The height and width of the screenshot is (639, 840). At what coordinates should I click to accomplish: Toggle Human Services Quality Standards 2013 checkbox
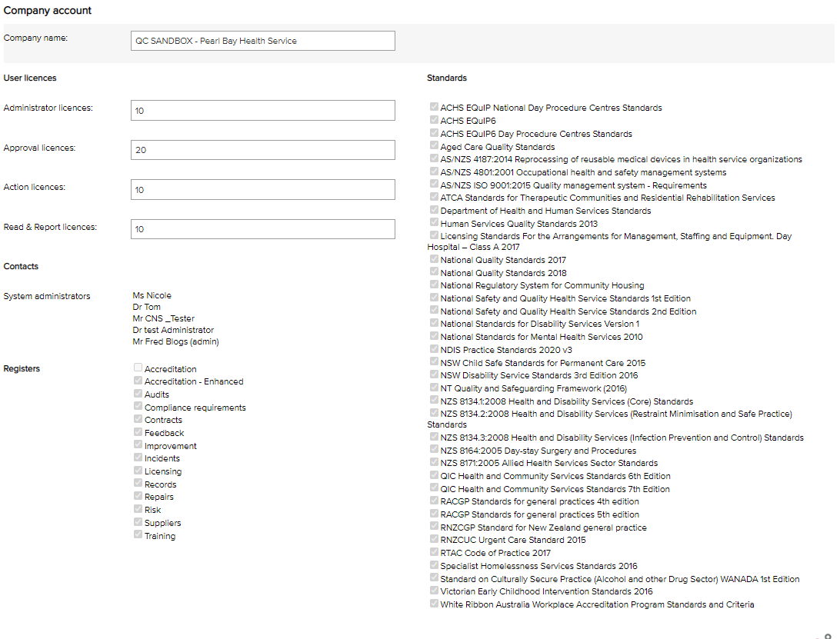click(x=435, y=224)
